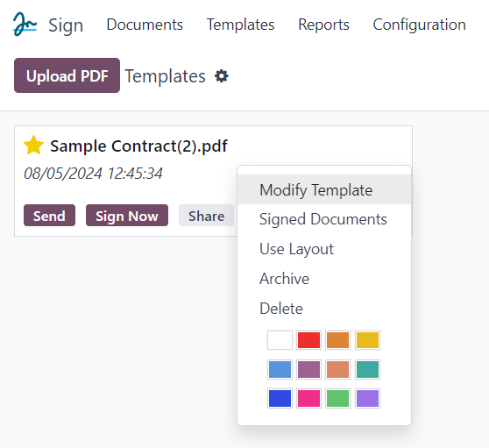Click the Sign app logo icon
The height and width of the screenshot is (448, 489).
[x=25, y=25]
